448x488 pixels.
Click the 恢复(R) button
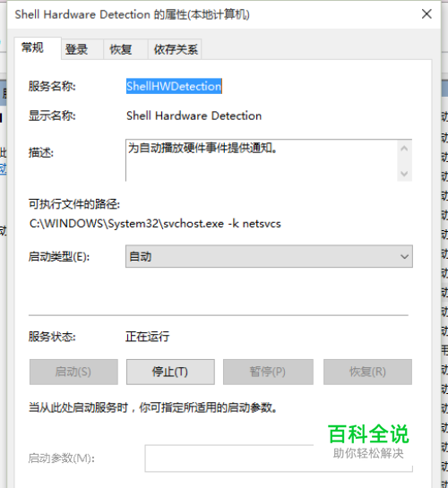(x=367, y=372)
